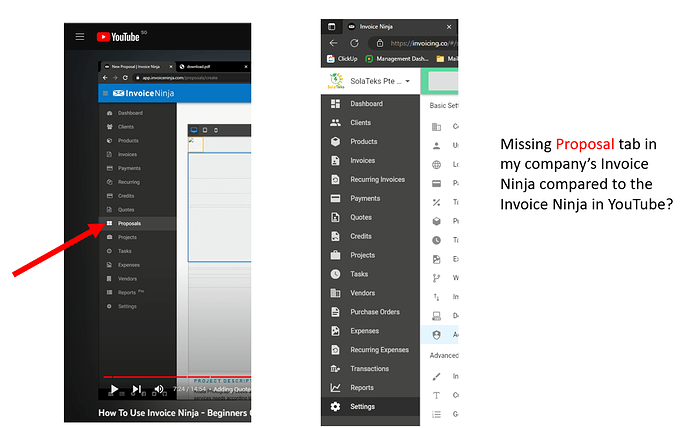Open the Products box icon
The height and width of the screenshot is (428, 690).
pos(335,142)
